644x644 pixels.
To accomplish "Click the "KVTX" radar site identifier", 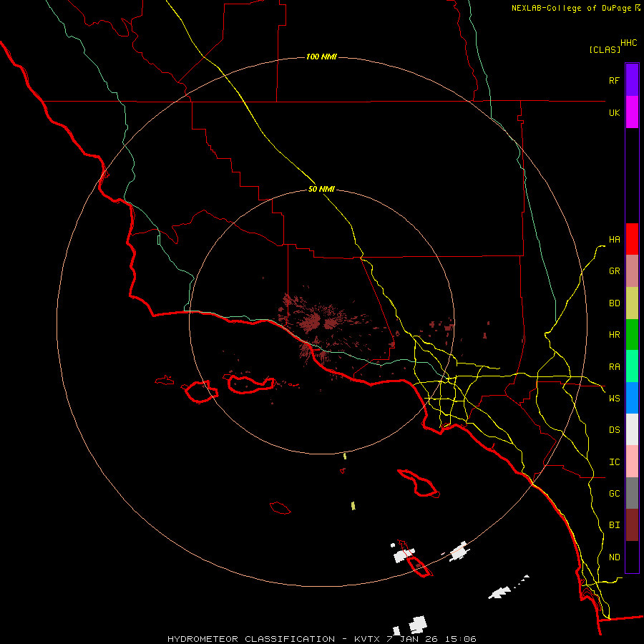I will [x=366, y=639].
